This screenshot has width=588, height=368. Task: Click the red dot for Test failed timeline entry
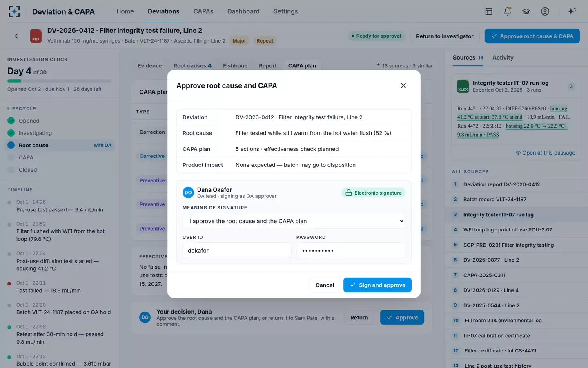pyautogui.click(x=9, y=283)
